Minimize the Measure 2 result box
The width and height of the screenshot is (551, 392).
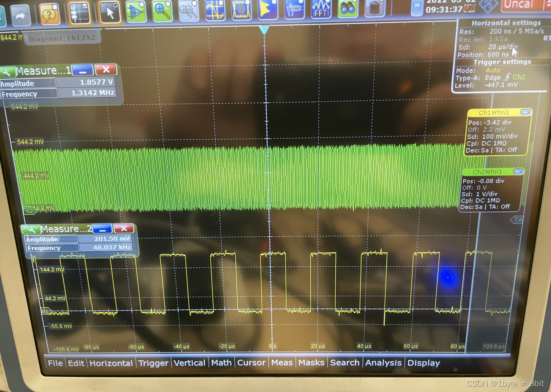[102, 229]
